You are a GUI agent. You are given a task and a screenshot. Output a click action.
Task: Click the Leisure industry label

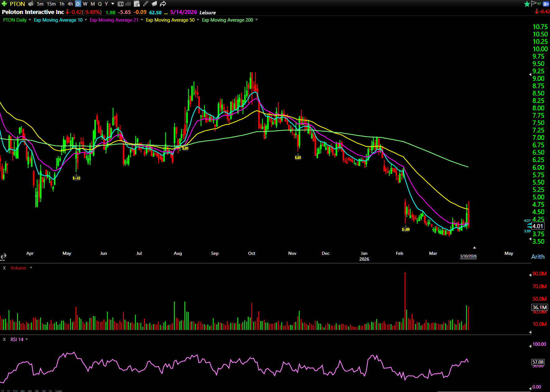pyautogui.click(x=208, y=12)
